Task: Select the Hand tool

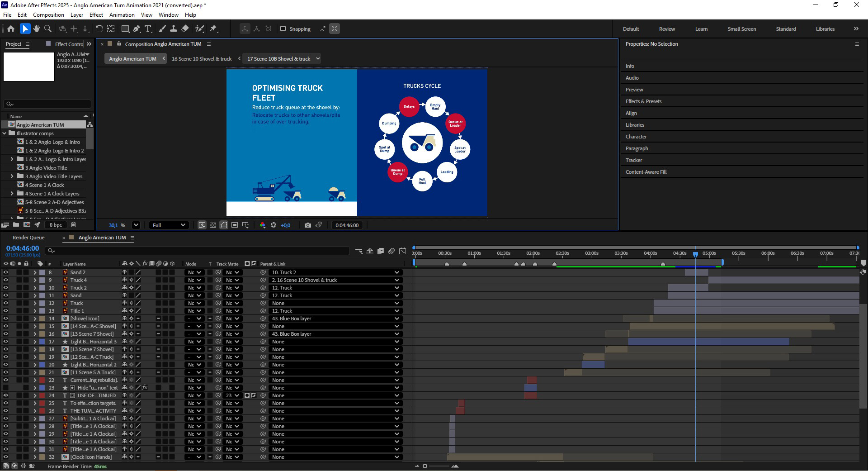Action: [36, 29]
